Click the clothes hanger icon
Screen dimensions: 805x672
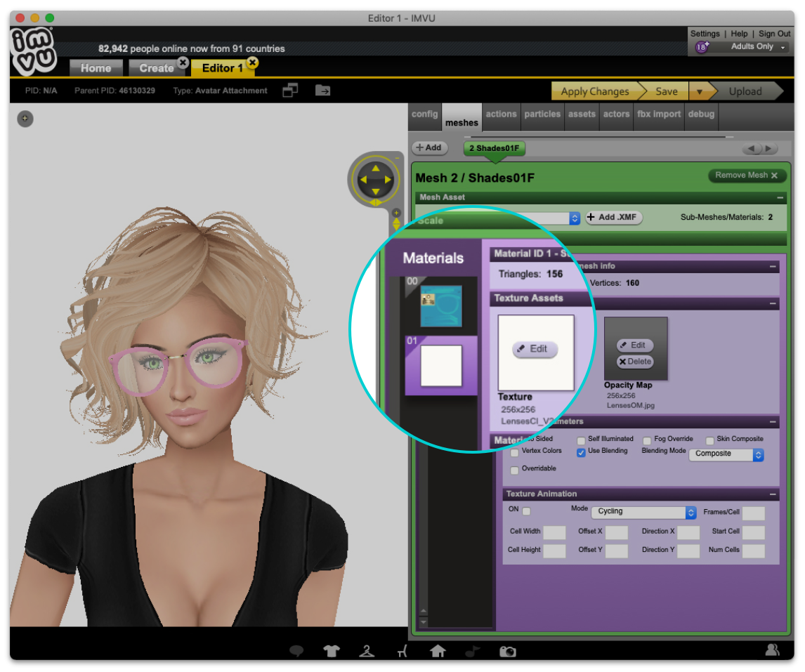[367, 651]
